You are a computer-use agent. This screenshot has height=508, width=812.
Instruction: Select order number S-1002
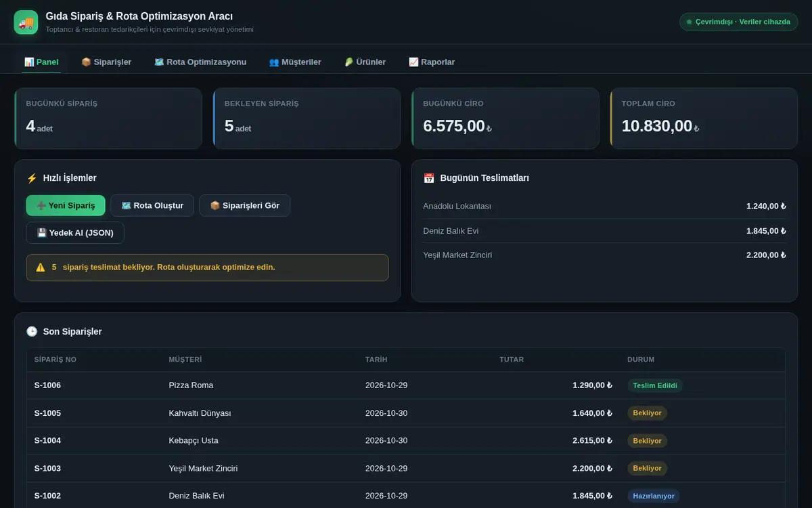point(47,496)
